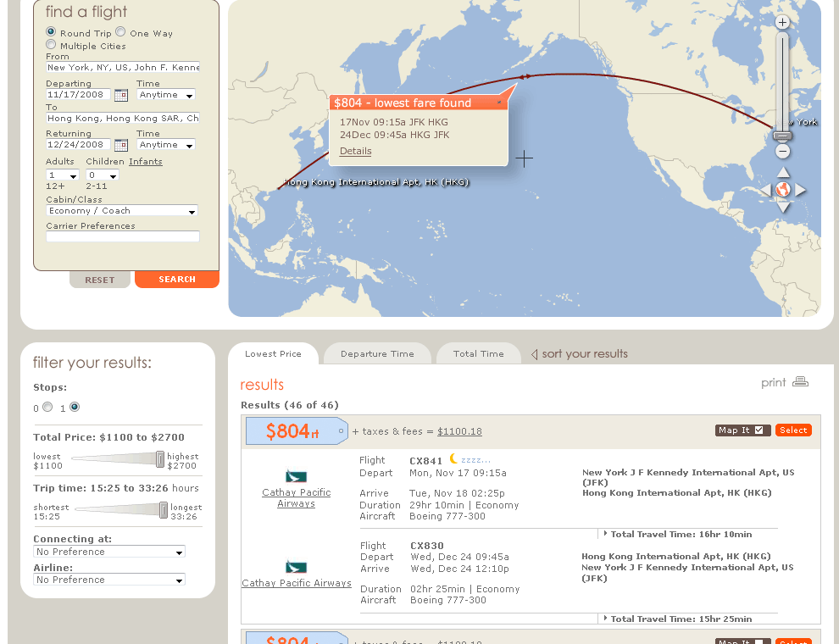Screen dimensions: 839x644
Task: Select the One Way radio button
Action: click(x=120, y=32)
